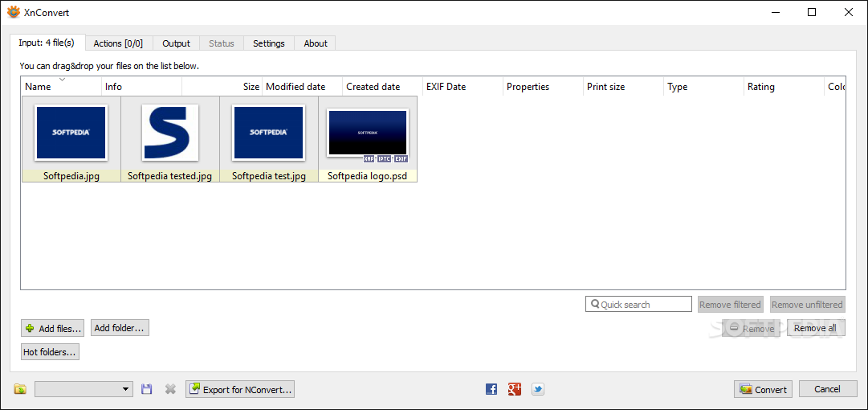Click the Softpedia logo.psd file name label

pyautogui.click(x=368, y=176)
